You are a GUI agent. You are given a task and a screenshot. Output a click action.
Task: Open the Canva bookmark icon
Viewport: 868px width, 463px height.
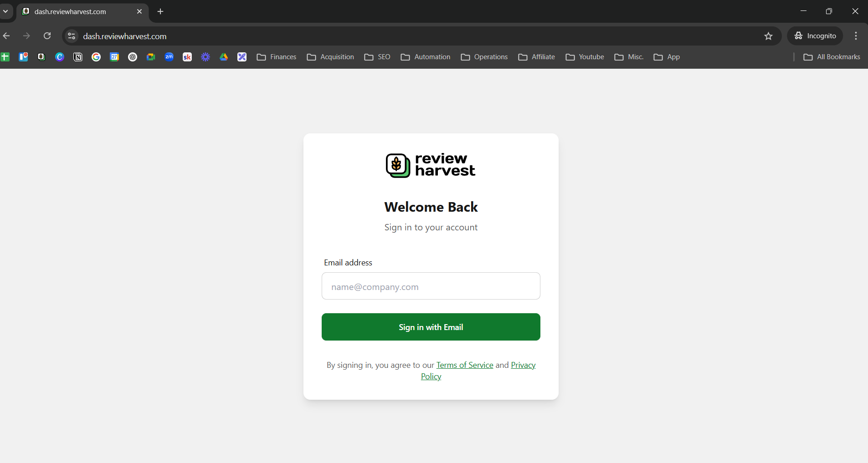click(60, 57)
